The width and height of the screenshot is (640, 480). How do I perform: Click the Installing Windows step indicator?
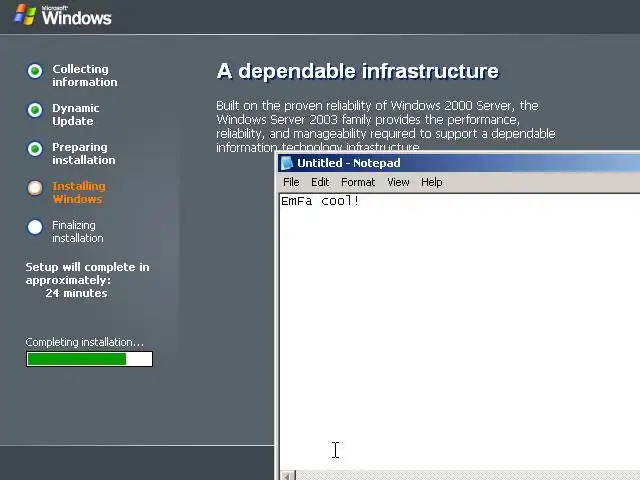[x=35, y=188]
